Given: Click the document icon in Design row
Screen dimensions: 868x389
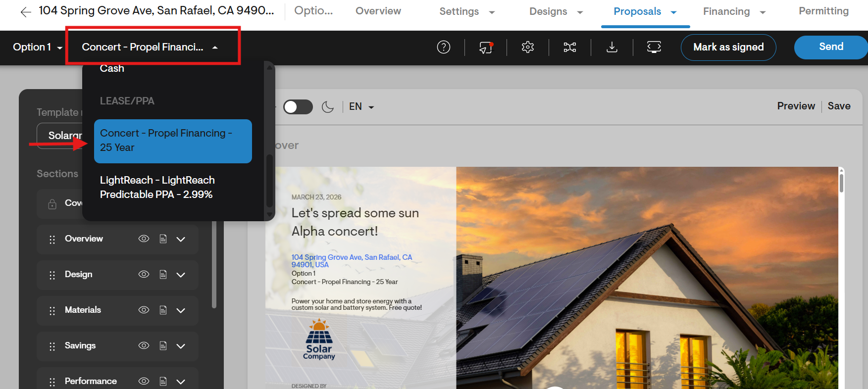Looking at the screenshot, I should (163, 275).
